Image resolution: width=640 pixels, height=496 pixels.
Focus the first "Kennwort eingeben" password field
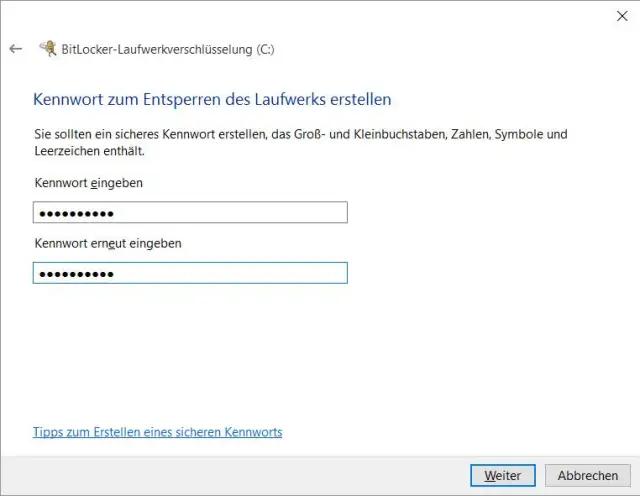tap(190, 213)
